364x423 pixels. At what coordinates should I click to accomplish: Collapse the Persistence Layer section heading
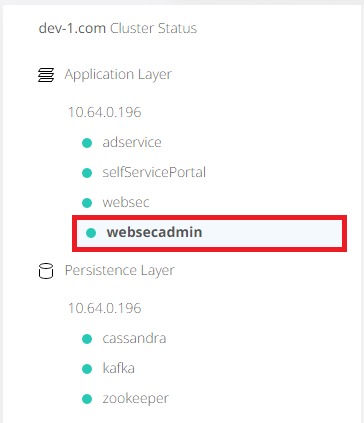[119, 270]
